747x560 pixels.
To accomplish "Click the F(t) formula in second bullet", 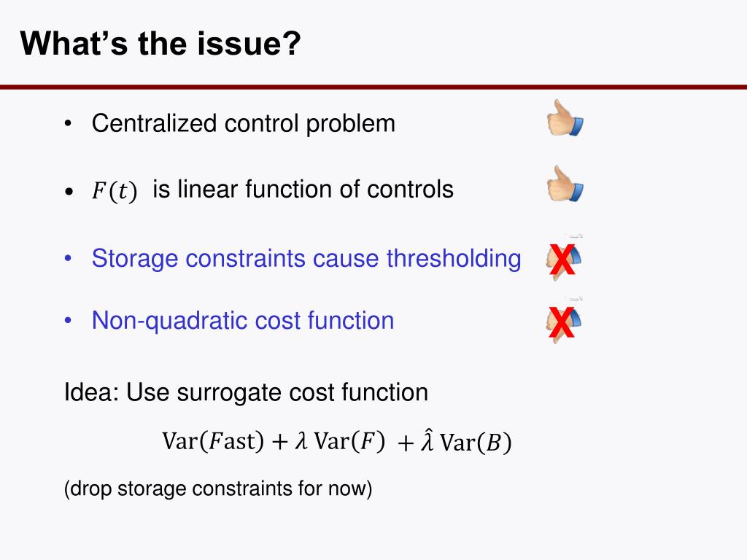I will point(115,191).
